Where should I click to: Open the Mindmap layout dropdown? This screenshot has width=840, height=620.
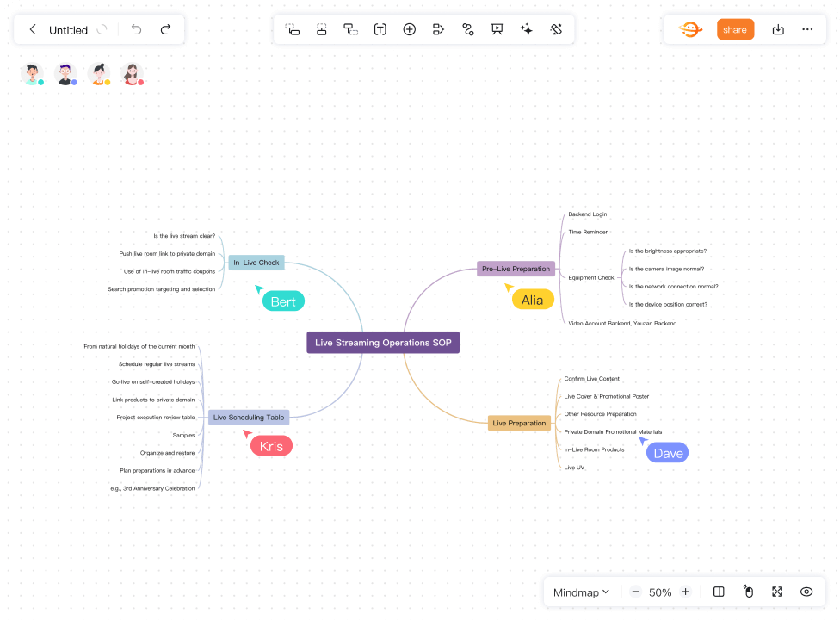tap(580, 592)
